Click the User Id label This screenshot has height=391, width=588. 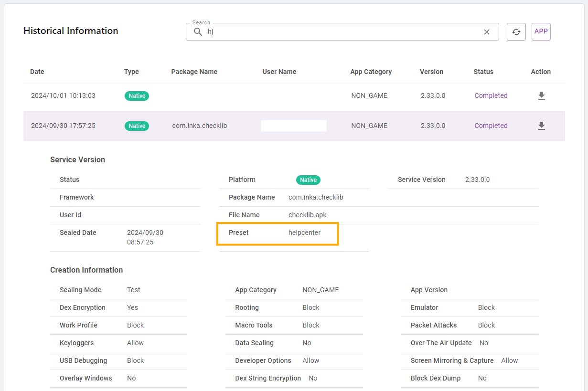tap(70, 215)
